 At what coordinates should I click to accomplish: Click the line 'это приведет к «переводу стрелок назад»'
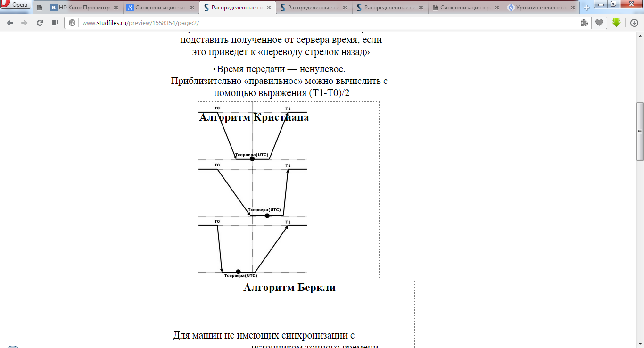[x=281, y=52]
